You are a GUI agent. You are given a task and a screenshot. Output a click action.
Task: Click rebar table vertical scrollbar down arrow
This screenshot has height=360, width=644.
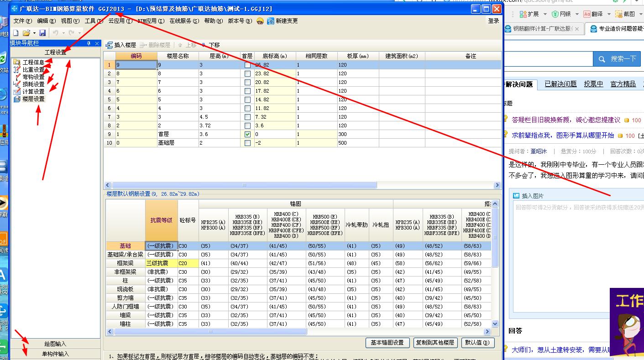tap(495, 324)
